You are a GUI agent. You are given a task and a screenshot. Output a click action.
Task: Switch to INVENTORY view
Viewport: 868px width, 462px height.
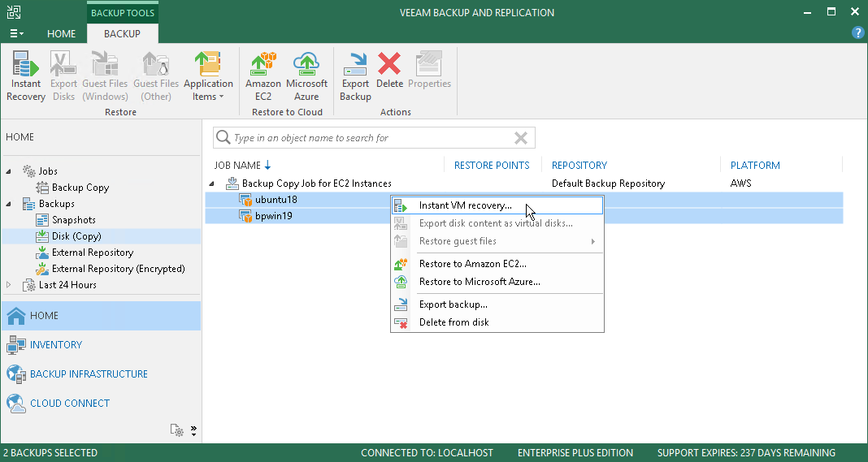[x=102, y=345]
